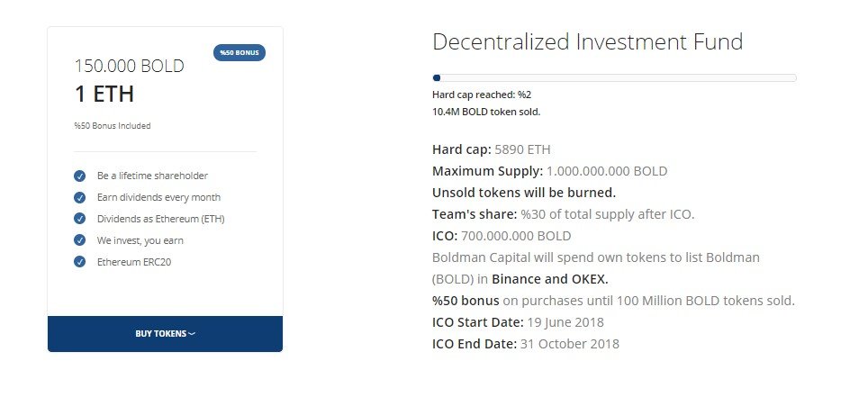Click the '1 ETH' price heading
Screen dimensions: 868x397
tap(104, 94)
